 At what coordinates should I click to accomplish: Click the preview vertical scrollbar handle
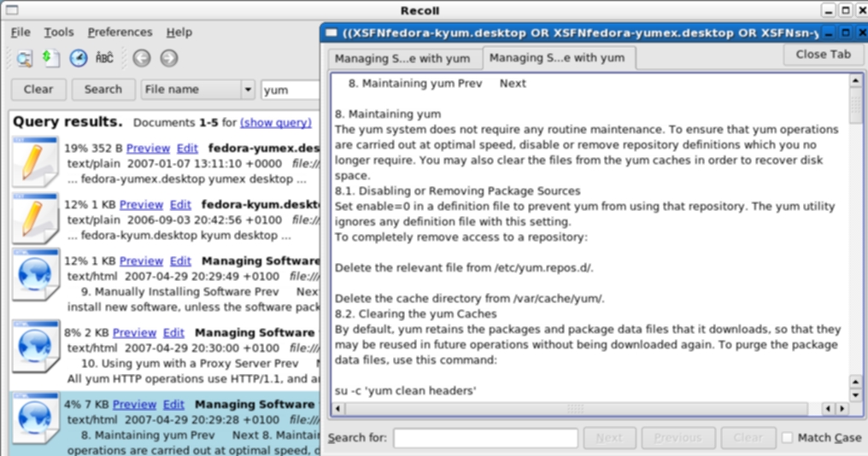pos(855,106)
